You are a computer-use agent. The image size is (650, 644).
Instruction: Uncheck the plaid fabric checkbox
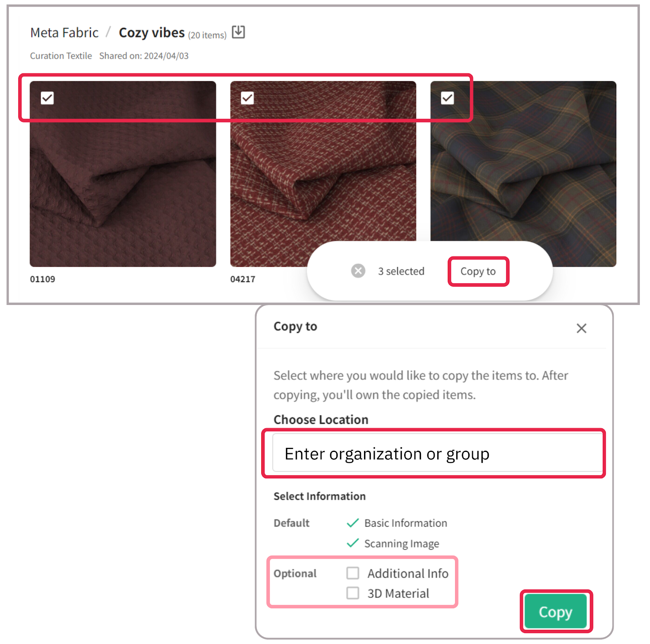click(x=447, y=98)
